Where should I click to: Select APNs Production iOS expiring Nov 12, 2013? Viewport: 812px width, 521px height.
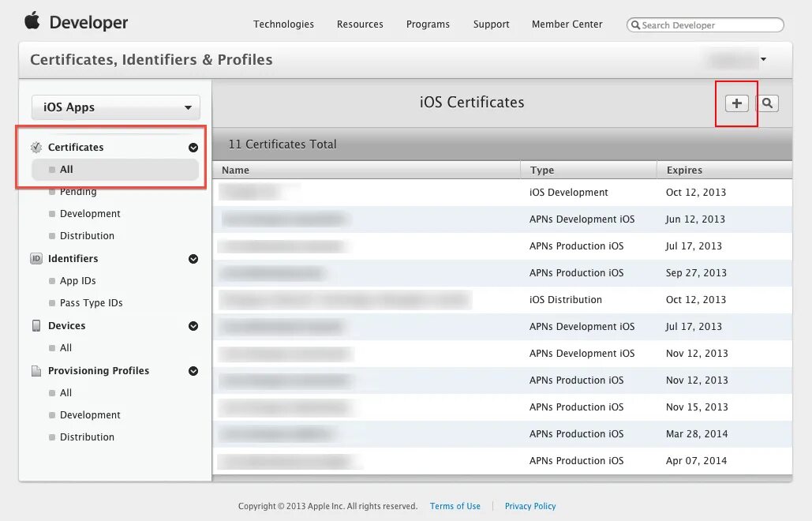(x=503, y=380)
